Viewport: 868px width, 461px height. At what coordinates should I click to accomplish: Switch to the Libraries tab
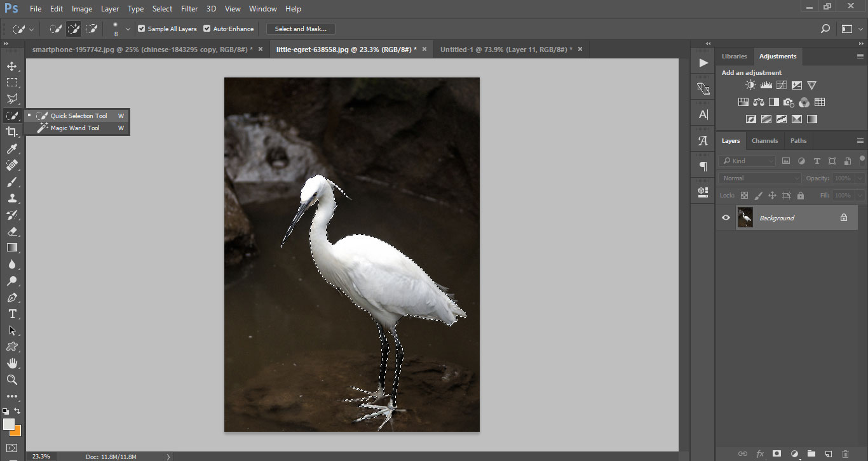734,56
